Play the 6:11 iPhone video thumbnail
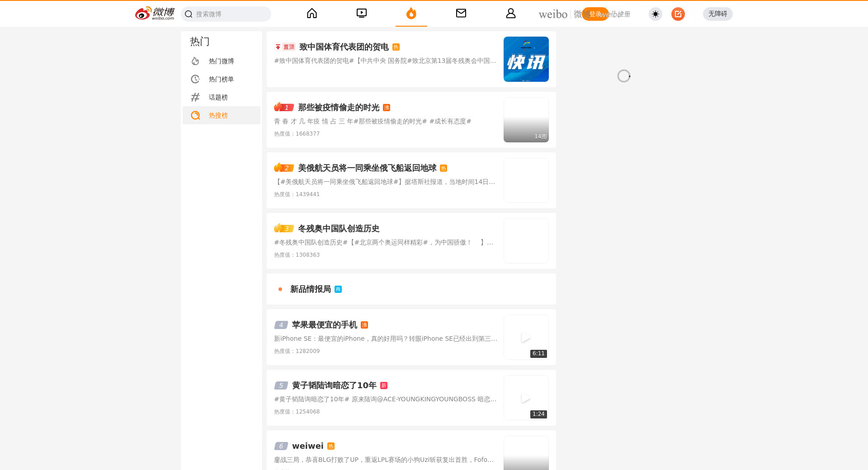The image size is (868, 470). 526,337
